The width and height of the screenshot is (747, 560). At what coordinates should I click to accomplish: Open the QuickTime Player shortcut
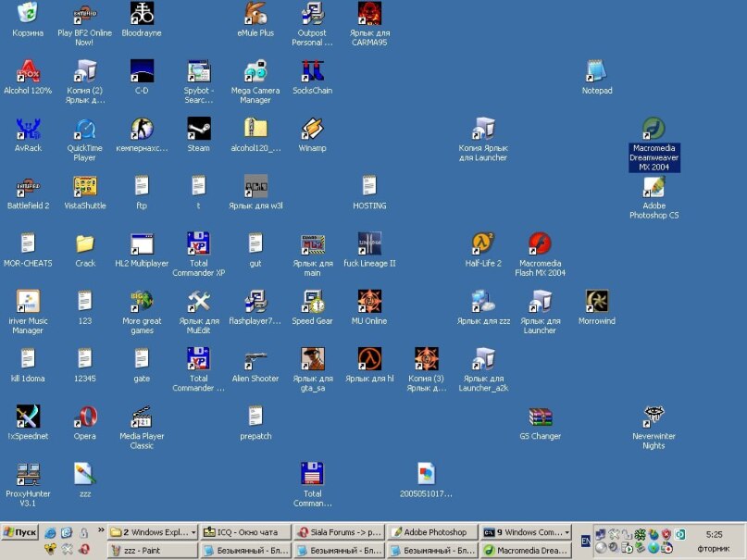pos(85,129)
